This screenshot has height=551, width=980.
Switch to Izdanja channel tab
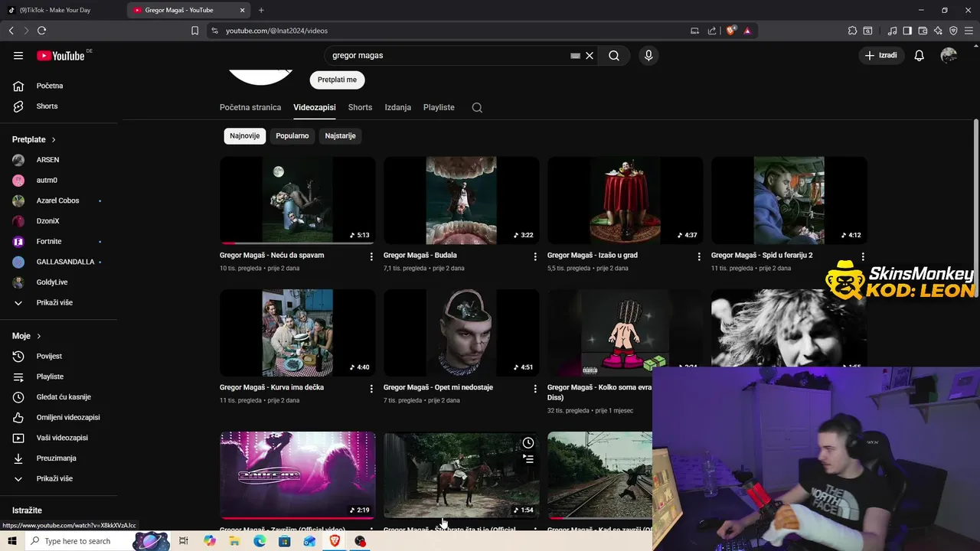[x=398, y=107]
